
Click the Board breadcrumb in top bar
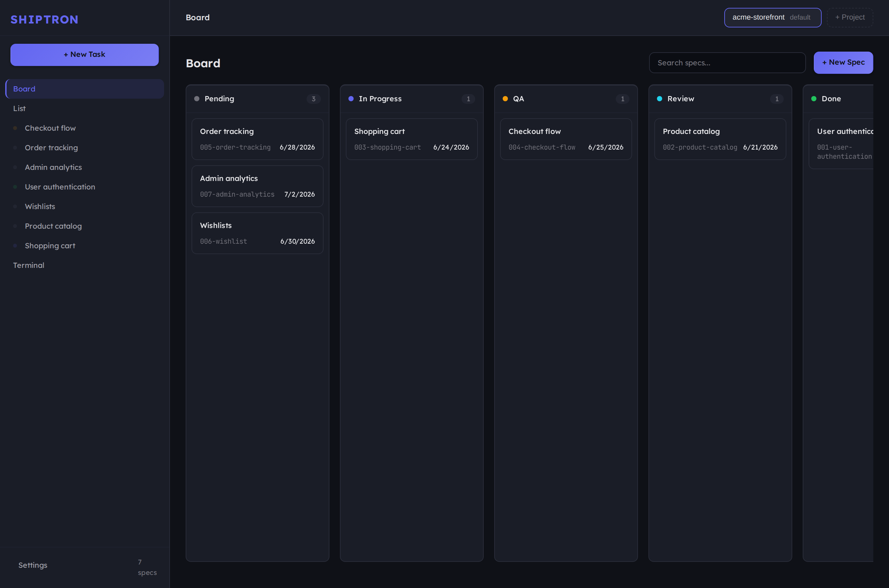tap(198, 18)
